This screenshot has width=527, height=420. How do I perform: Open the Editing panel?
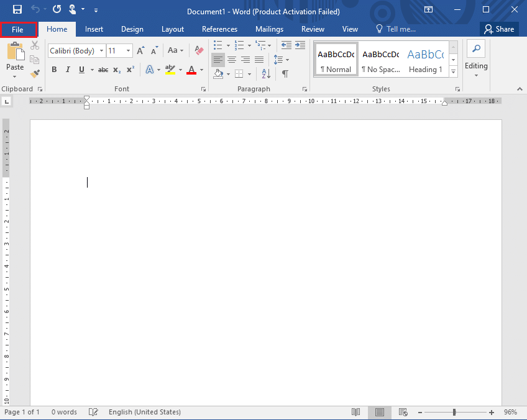pos(476,60)
